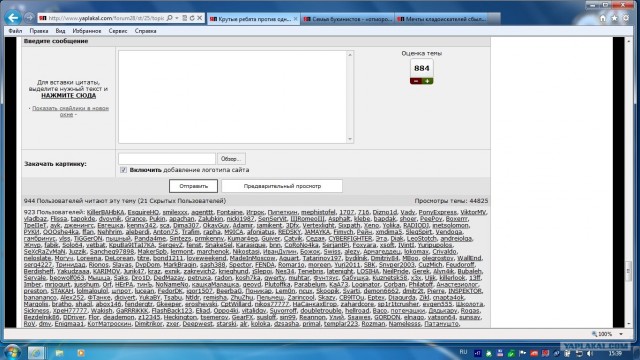
Task: Click the zoom magnifier in status bar
Action: point(594,334)
